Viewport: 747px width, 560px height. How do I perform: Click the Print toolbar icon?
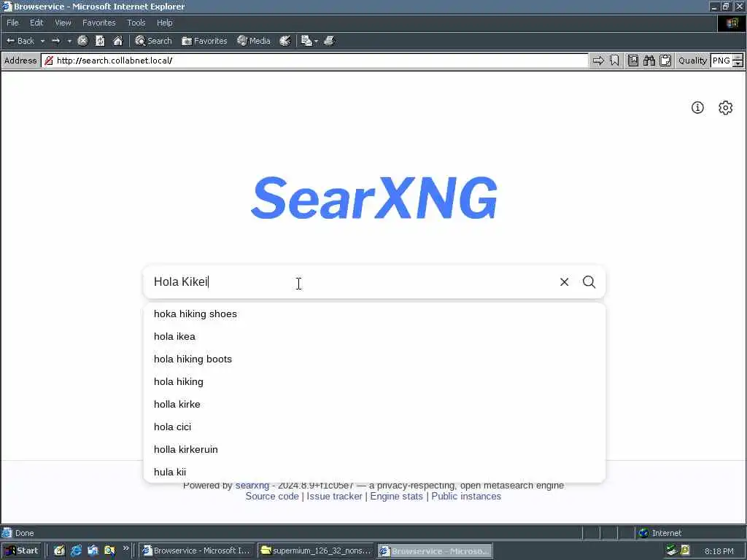329,41
